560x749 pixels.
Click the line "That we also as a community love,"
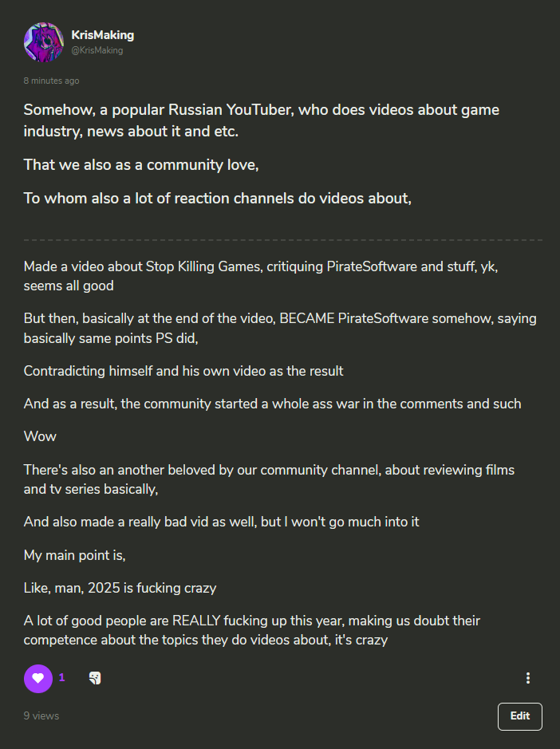pyautogui.click(x=141, y=165)
